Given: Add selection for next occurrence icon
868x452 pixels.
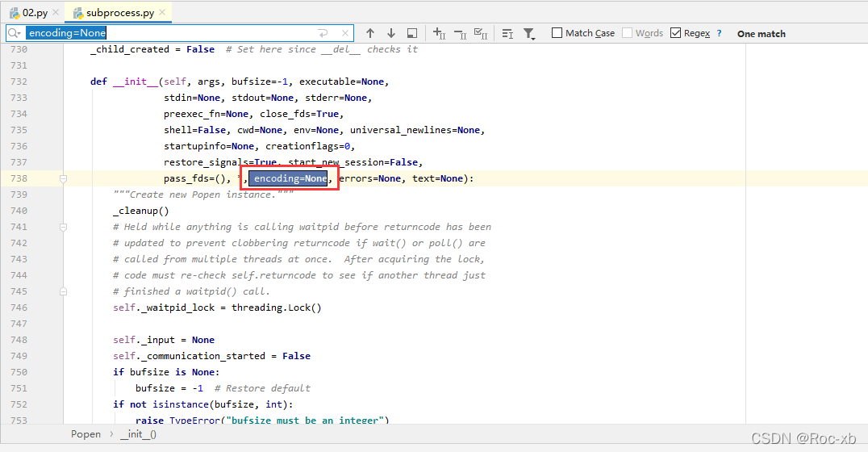Looking at the screenshot, I should coord(439,33).
